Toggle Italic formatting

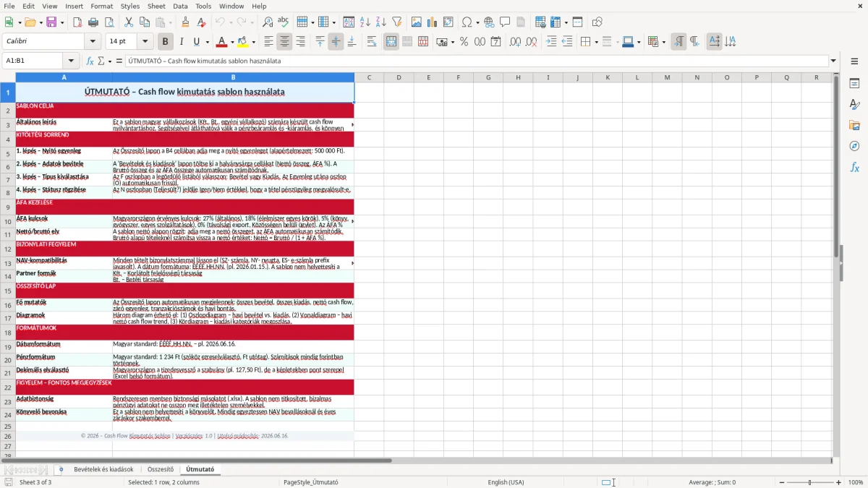(181, 42)
